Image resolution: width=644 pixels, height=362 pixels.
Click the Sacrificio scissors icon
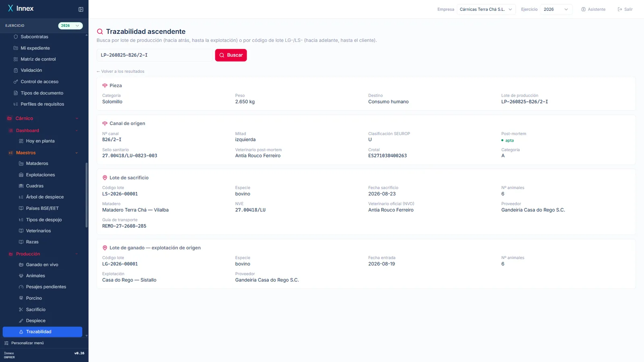pos(21,309)
